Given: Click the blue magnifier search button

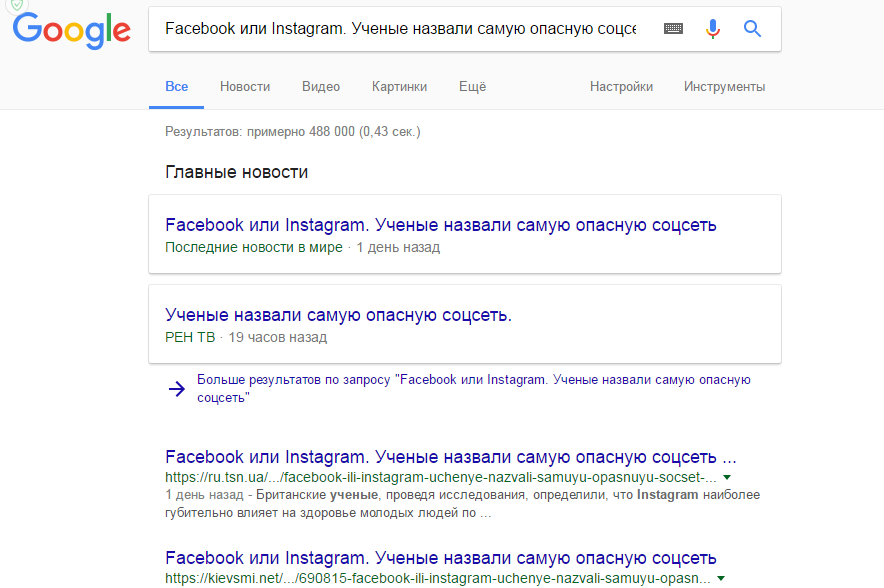Looking at the screenshot, I should point(752,28).
